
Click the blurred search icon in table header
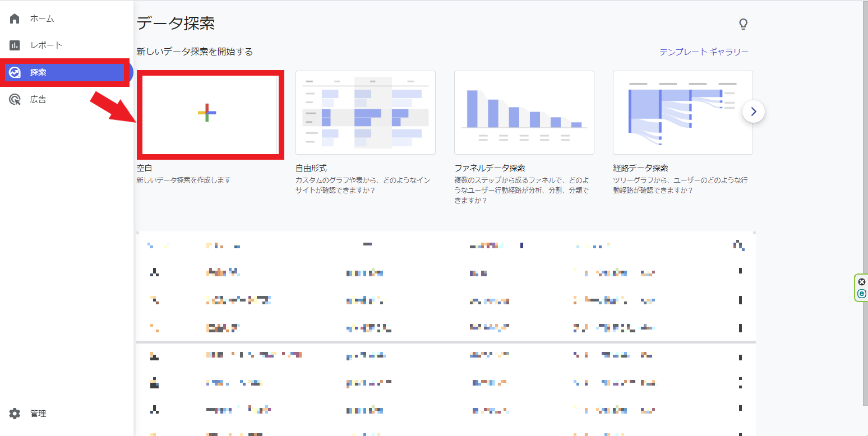coord(739,245)
